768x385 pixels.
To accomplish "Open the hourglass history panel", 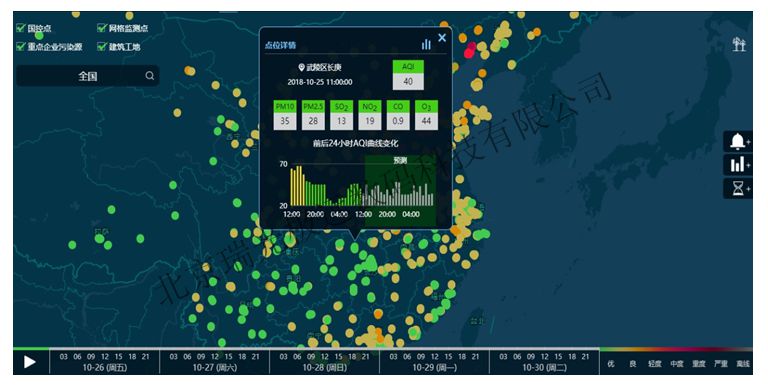I will click(x=738, y=188).
